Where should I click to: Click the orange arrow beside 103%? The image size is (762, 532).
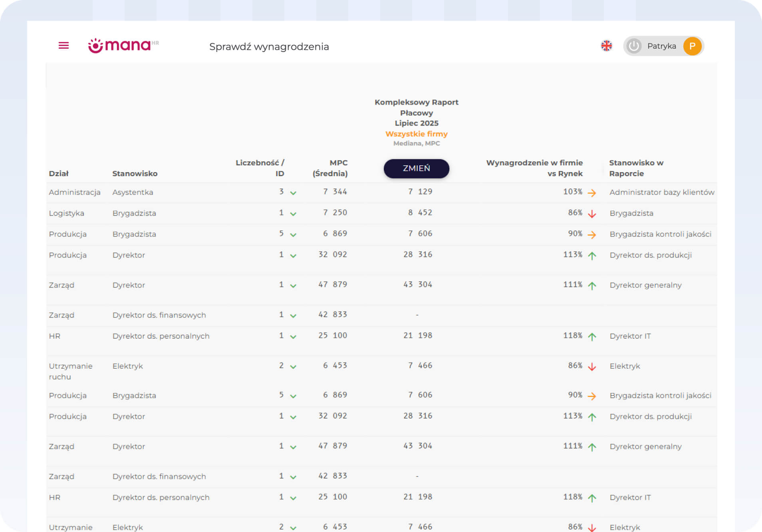[x=592, y=193]
